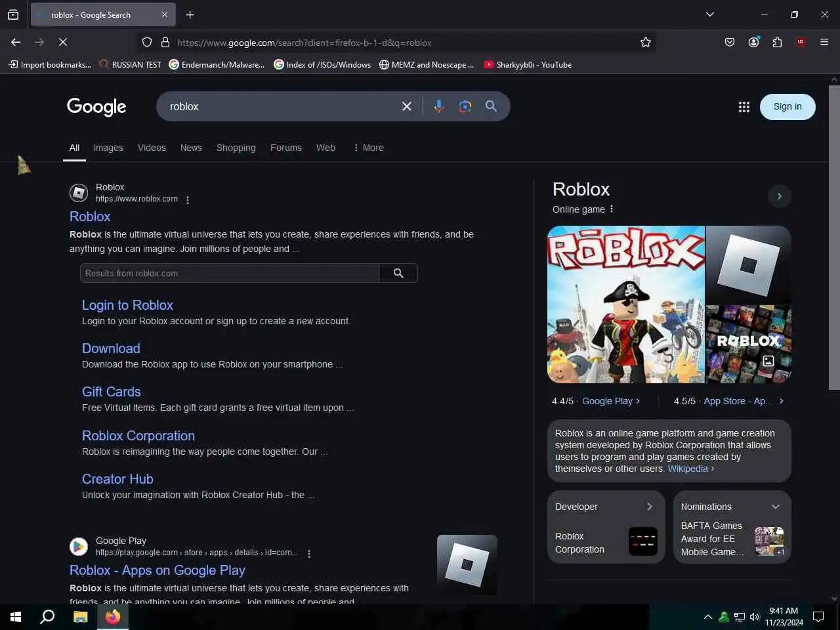The width and height of the screenshot is (840, 630).
Task: Open tracking protection shield icon
Action: [147, 42]
